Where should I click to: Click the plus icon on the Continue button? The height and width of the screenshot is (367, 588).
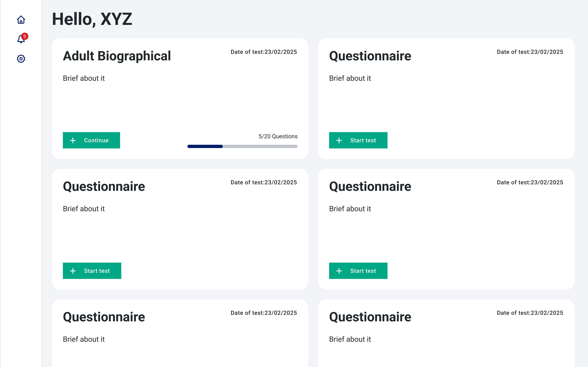point(73,140)
